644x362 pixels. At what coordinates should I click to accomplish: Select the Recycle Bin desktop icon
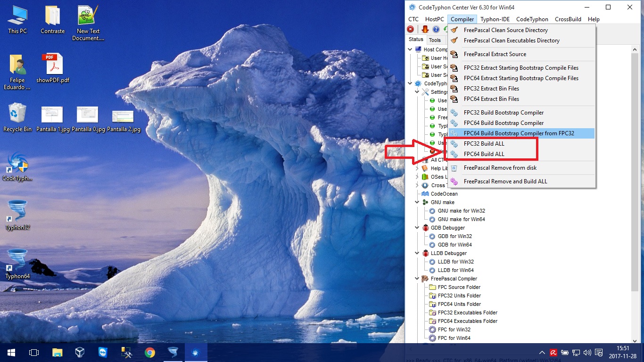coord(17,118)
